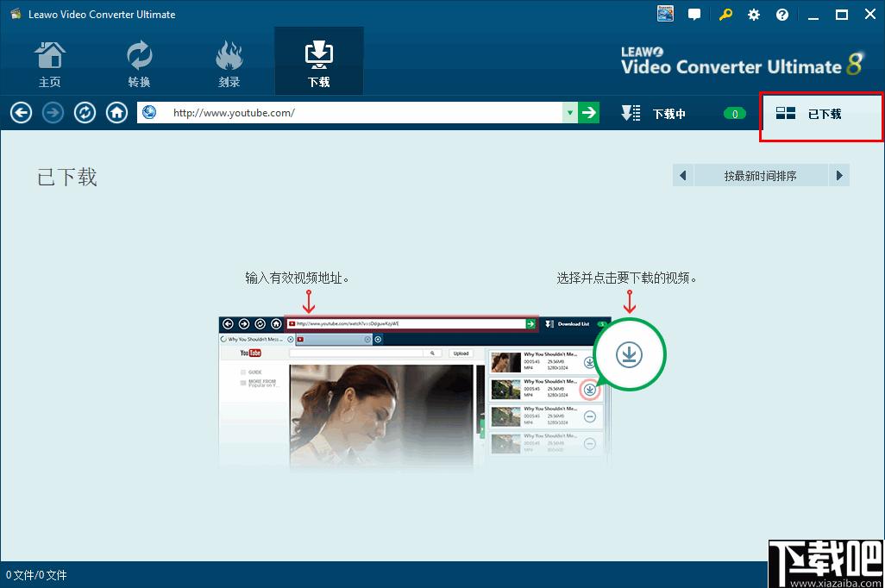Open the 已下载 downloaded panel

(x=821, y=116)
